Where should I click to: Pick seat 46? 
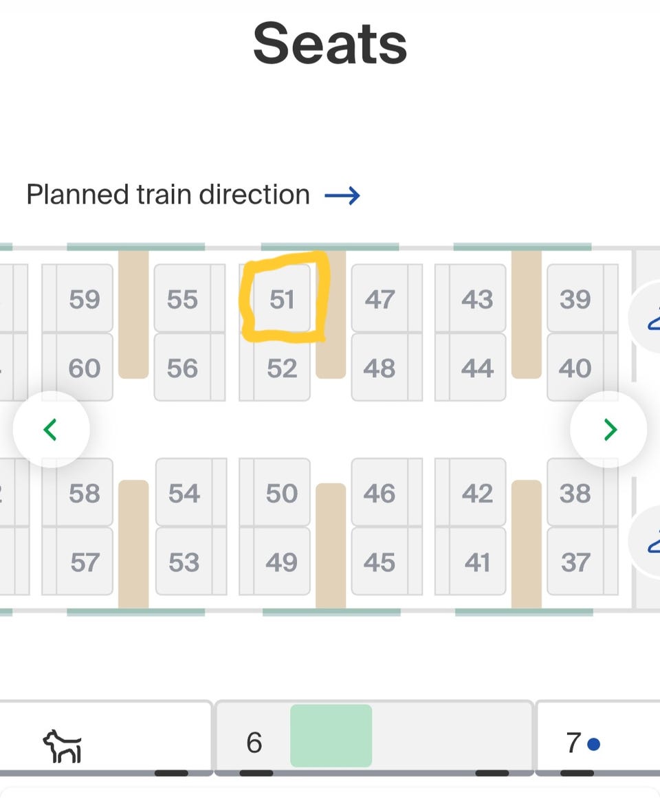(379, 493)
